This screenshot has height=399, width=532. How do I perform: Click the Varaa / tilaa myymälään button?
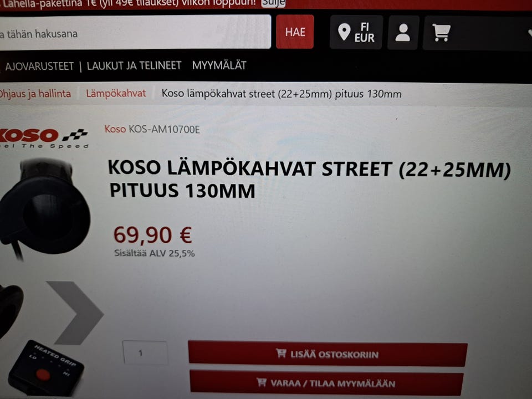pyautogui.click(x=326, y=383)
